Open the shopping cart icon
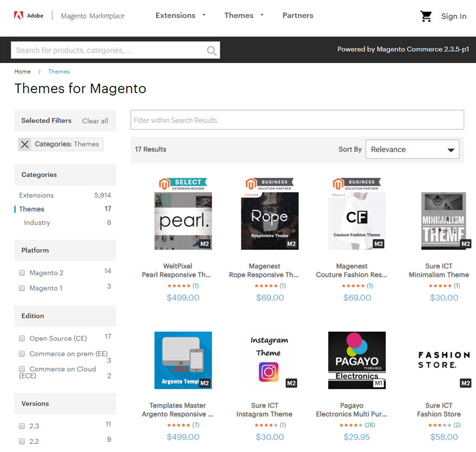The height and width of the screenshot is (452, 476). (426, 17)
